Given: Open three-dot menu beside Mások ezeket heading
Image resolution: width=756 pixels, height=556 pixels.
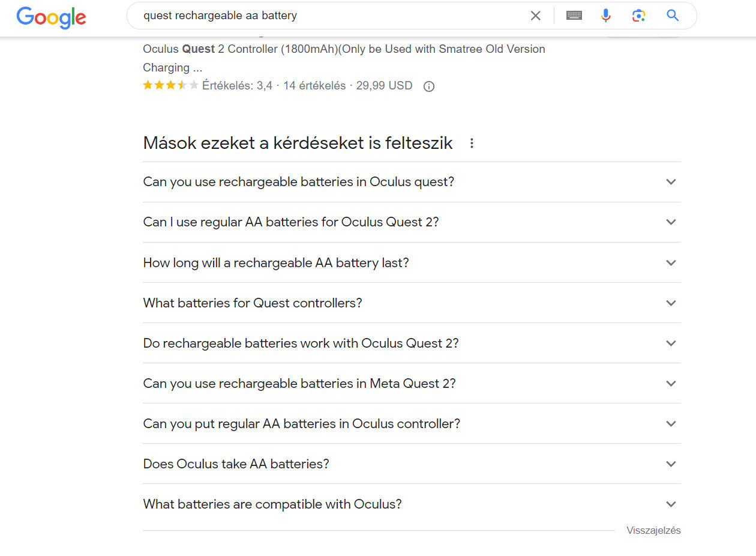Looking at the screenshot, I should click(472, 144).
